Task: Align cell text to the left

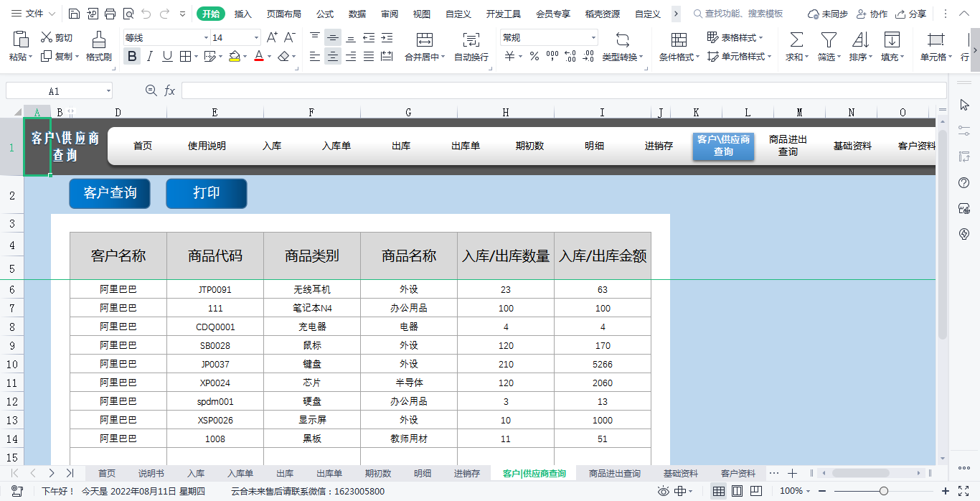Action: (x=315, y=57)
